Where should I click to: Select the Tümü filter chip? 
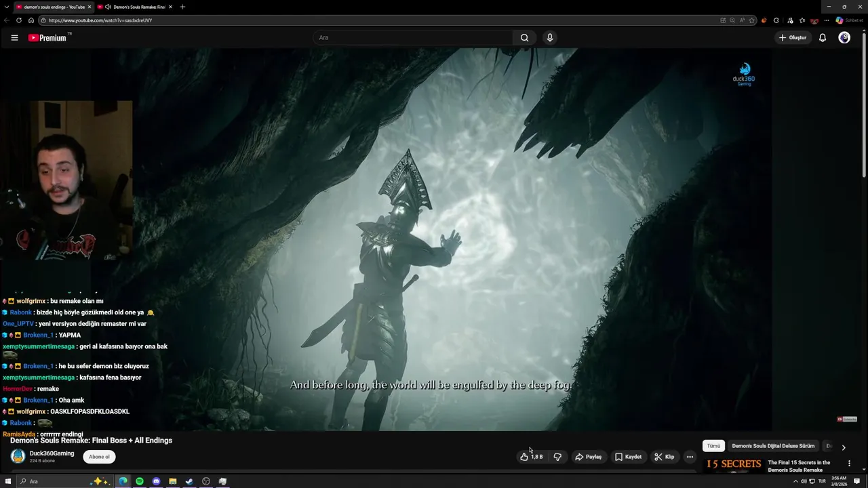[713, 446]
